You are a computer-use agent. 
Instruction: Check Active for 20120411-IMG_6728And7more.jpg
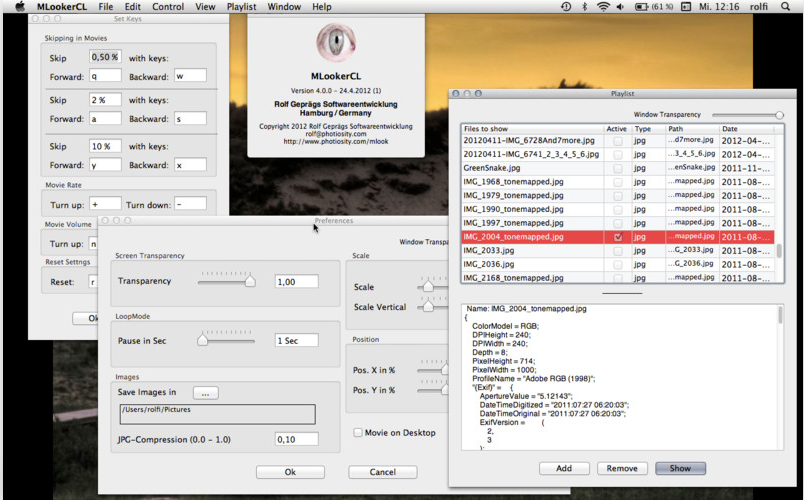click(x=618, y=141)
